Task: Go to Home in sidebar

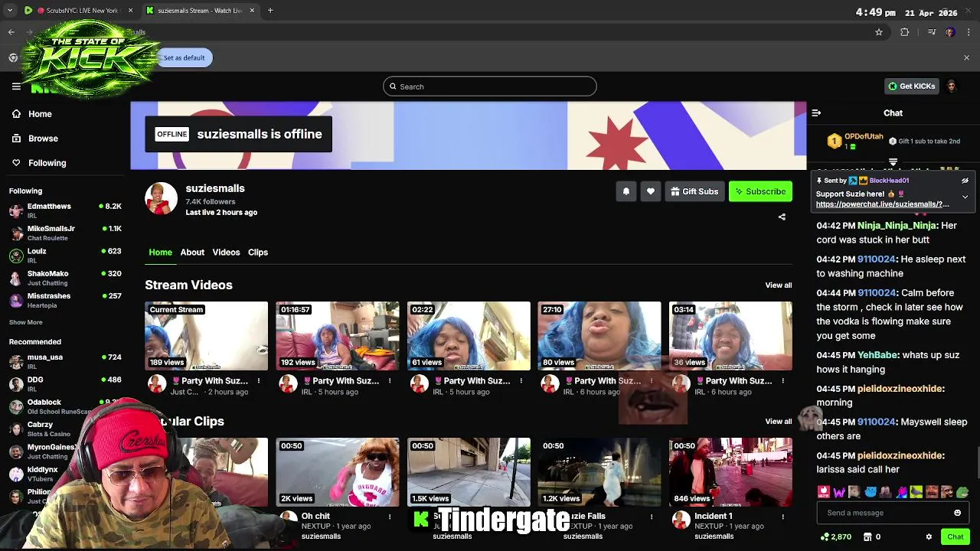Action: click(x=40, y=114)
